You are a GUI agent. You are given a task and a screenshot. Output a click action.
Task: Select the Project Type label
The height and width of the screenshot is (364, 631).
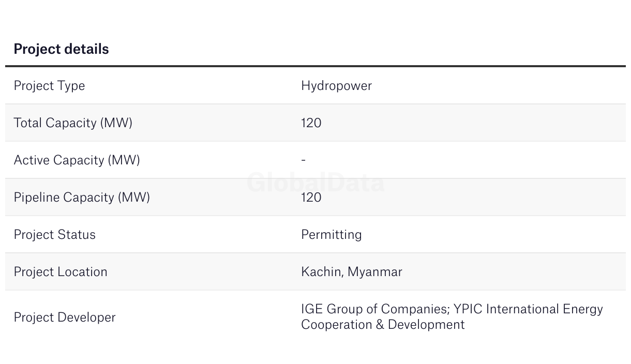click(x=49, y=86)
